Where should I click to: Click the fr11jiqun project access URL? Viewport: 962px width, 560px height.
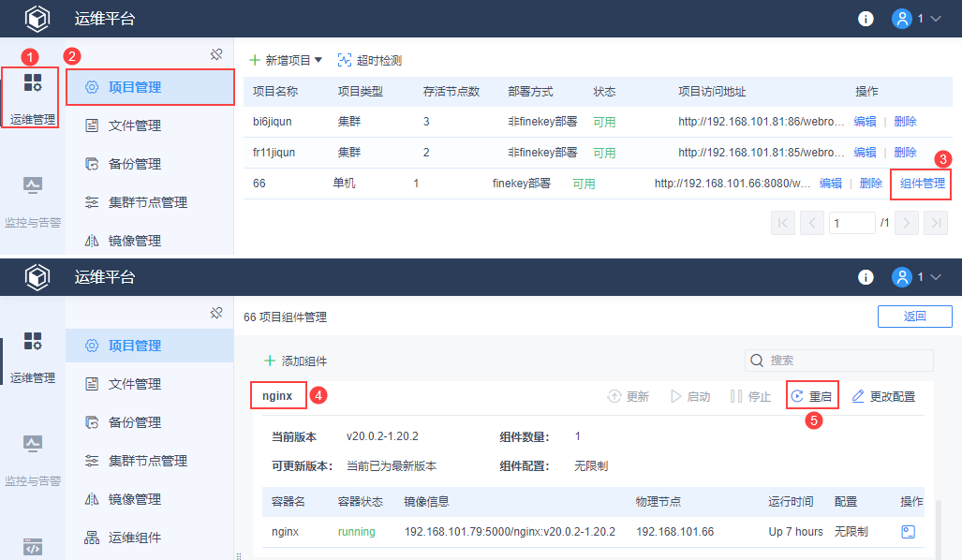pos(761,152)
